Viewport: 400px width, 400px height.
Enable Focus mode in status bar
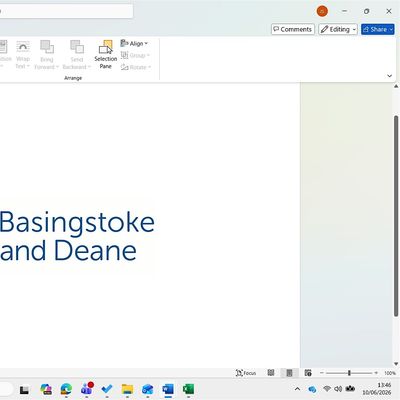tap(246, 373)
